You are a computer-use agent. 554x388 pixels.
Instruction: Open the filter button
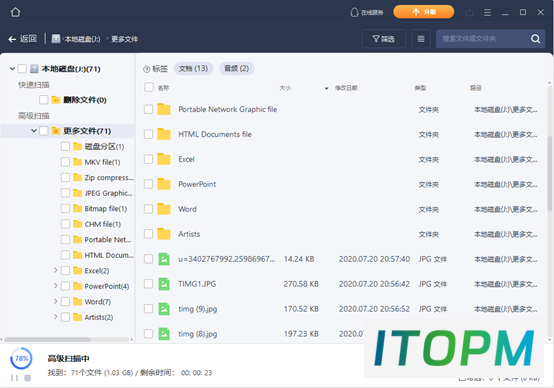point(384,39)
